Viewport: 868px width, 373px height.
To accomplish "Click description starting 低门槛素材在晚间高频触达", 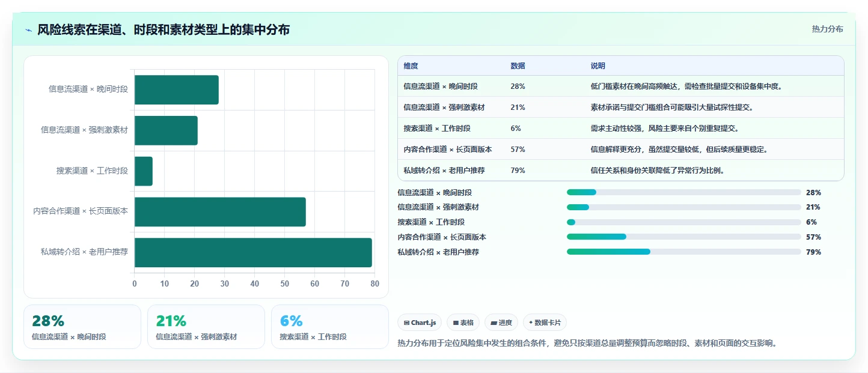I will (686, 86).
